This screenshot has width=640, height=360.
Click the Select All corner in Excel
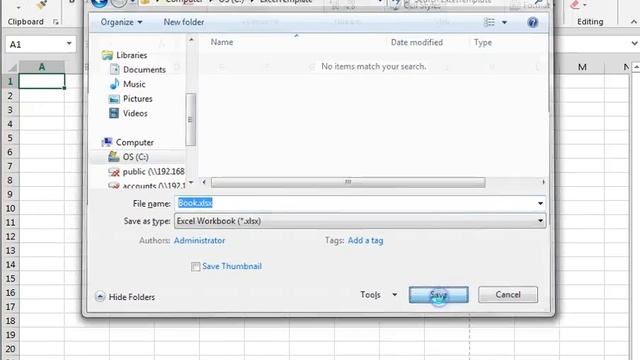pos(12,67)
